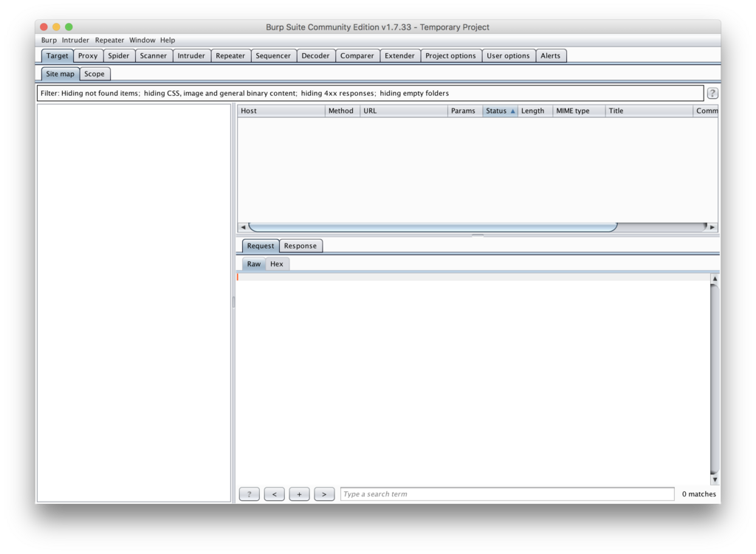Click the search help question-mark button
The width and height of the screenshot is (756, 554).
click(250, 494)
